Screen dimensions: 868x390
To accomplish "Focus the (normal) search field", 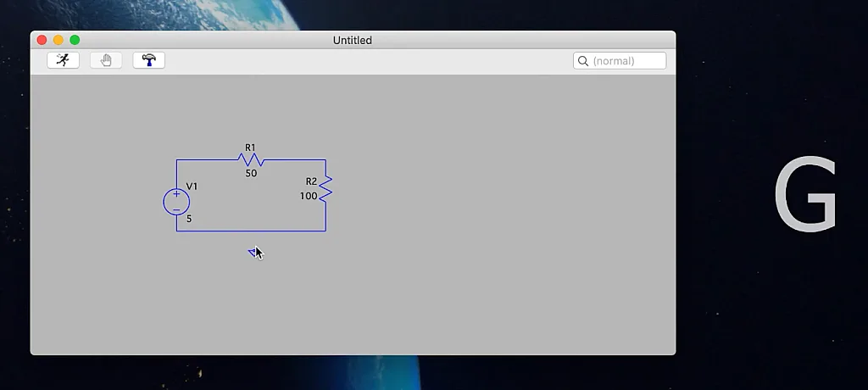I will (x=627, y=61).
